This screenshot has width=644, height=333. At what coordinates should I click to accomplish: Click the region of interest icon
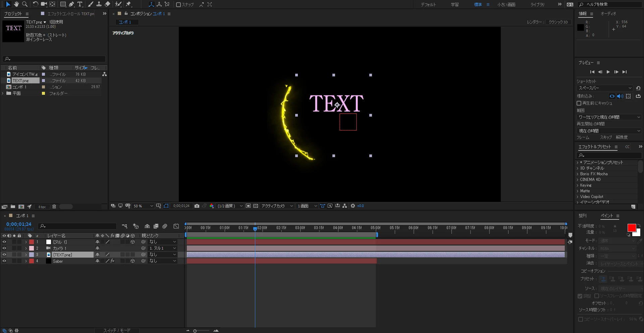[x=248, y=206]
